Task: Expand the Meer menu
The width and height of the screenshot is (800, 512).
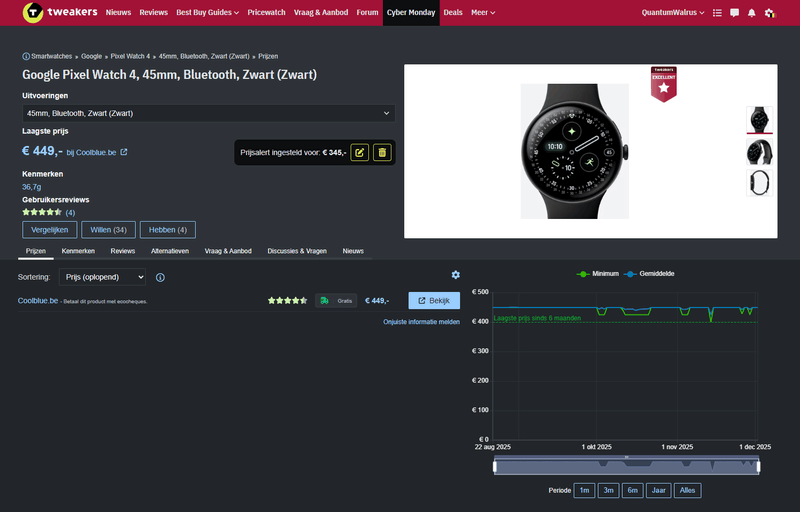Action: click(x=483, y=12)
